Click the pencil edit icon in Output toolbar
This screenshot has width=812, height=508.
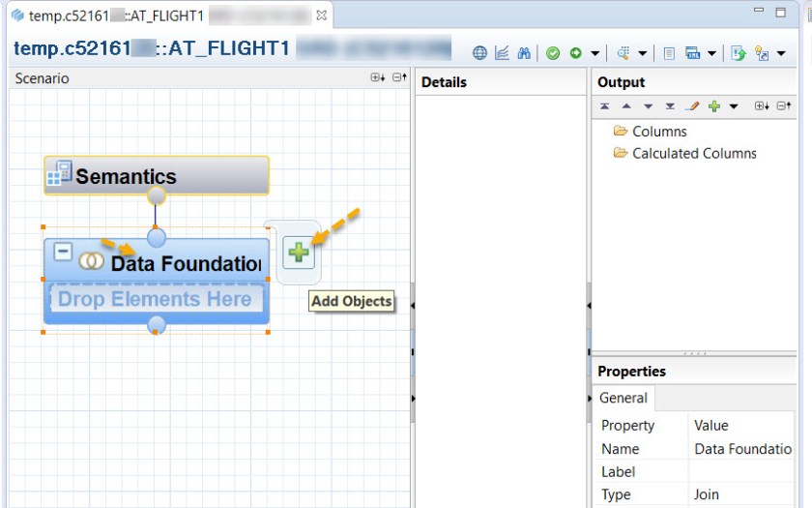692,106
